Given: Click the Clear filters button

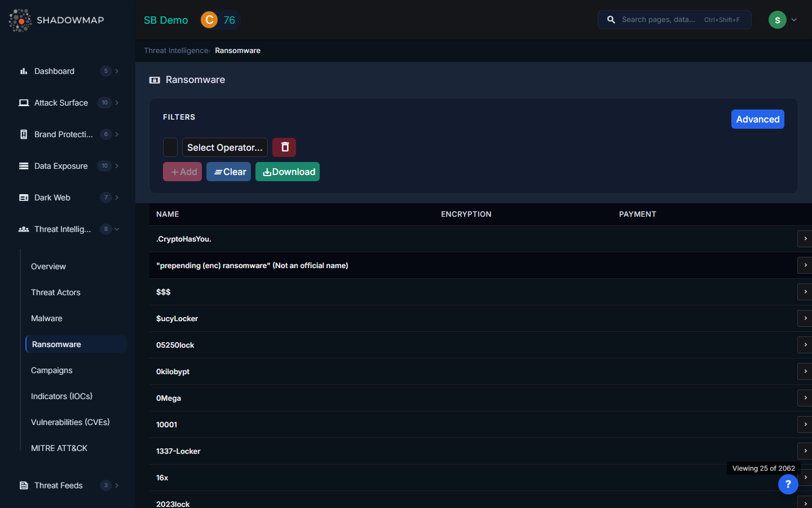Looking at the screenshot, I should click(x=228, y=172).
